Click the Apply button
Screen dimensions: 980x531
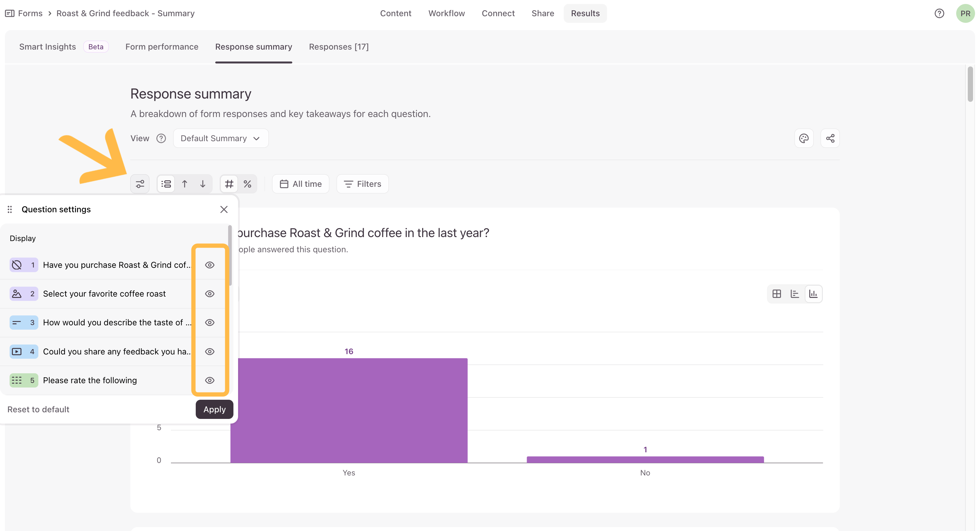215,409
